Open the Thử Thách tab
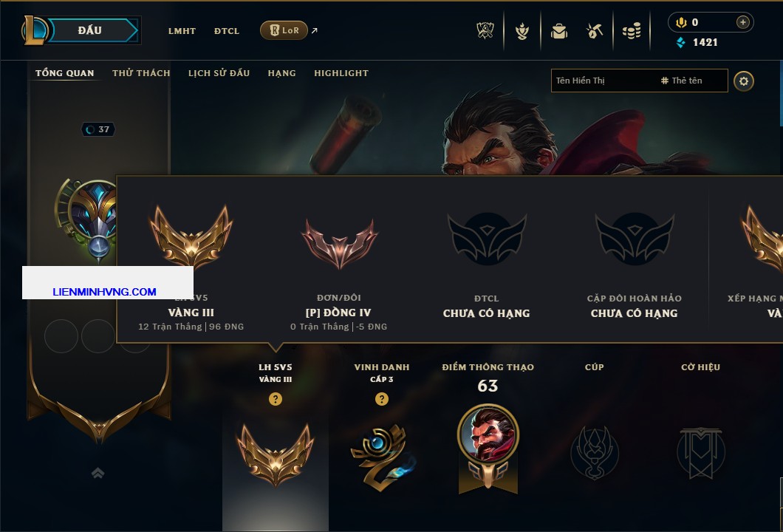The height and width of the screenshot is (532, 783). click(141, 73)
